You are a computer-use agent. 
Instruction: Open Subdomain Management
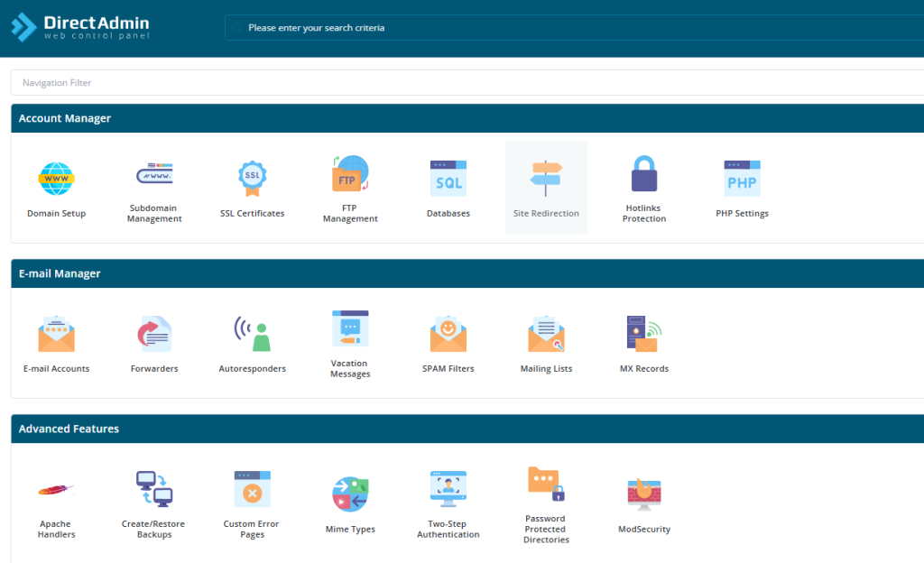154,175
